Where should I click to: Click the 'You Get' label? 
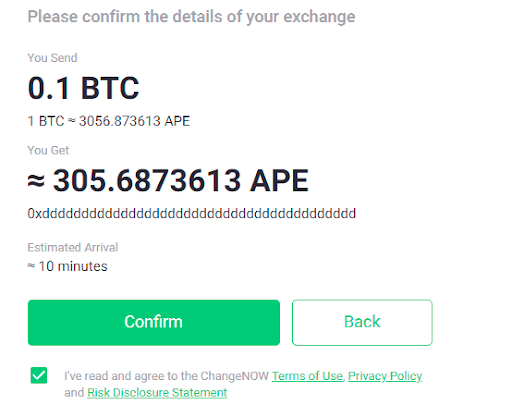(48, 150)
